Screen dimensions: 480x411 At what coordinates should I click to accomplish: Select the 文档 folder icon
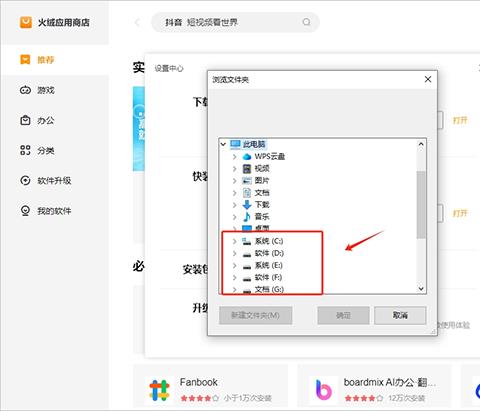pyautogui.click(x=247, y=193)
